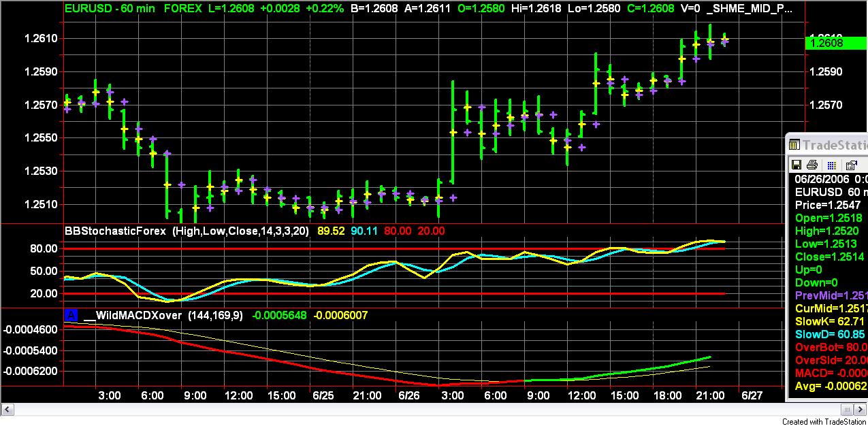The height and width of the screenshot is (426, 868).
Task: Click the properties icon in data window toolbar
Action: [x=851, y=165]
